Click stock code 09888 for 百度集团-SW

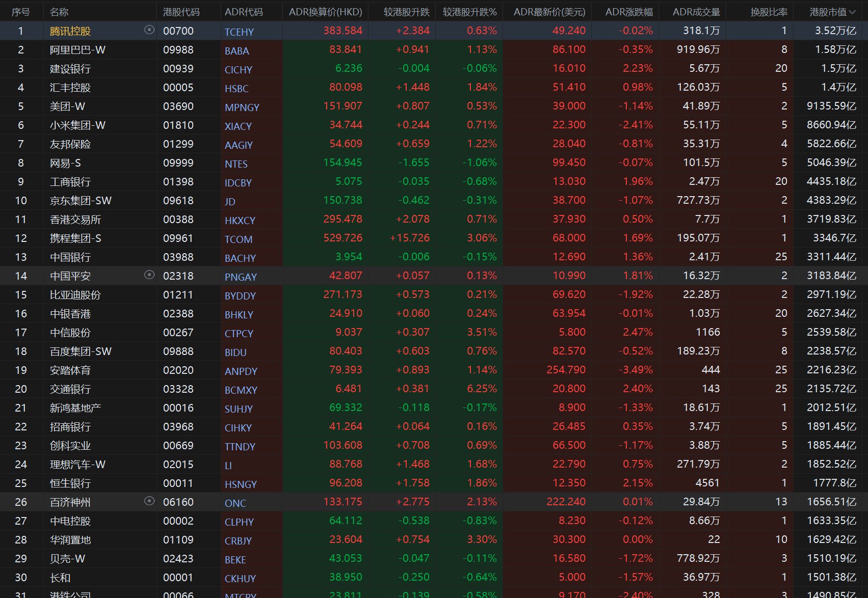pos(178,351)
